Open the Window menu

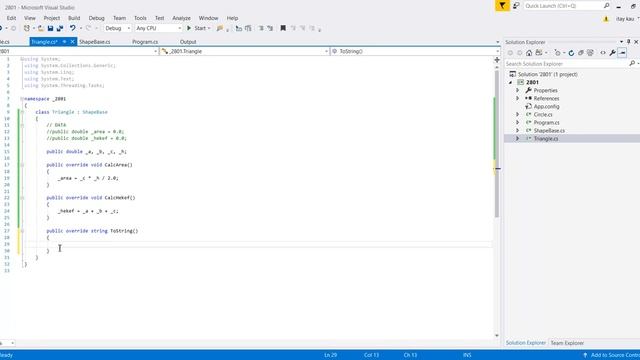coord(209,18)
